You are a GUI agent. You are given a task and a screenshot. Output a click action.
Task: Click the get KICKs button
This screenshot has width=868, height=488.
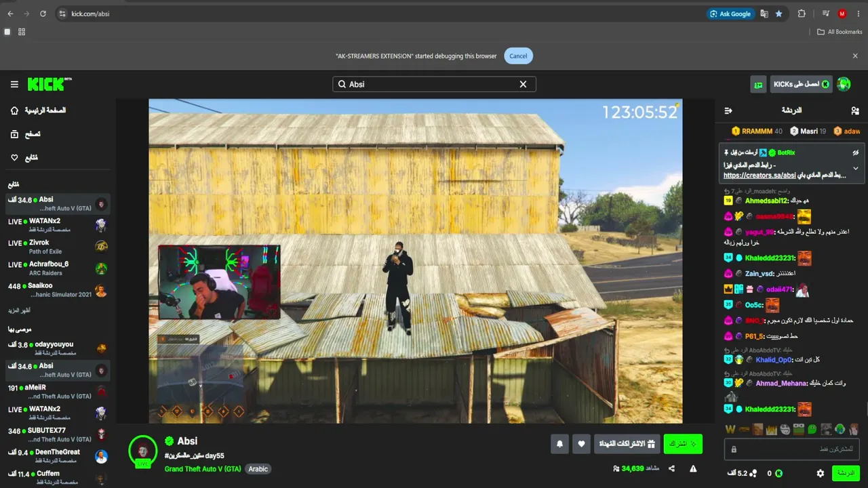pyautogui.click(x=802, y=84)
